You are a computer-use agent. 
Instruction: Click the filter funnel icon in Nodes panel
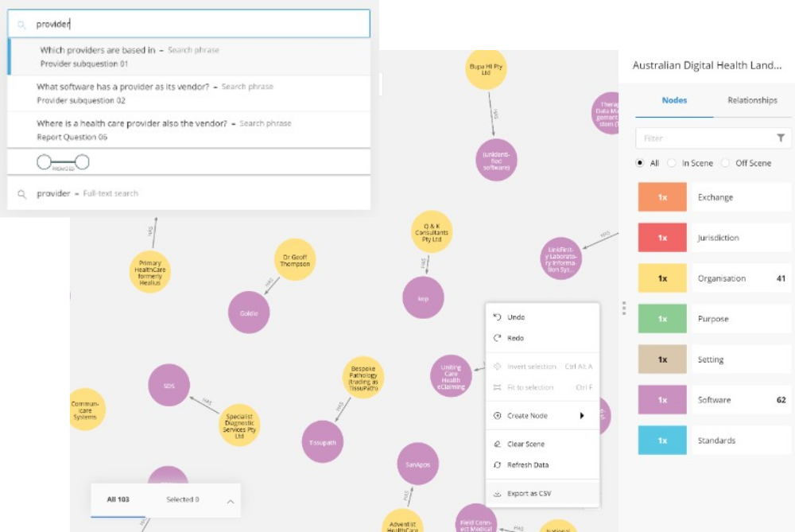coord(781,138)
